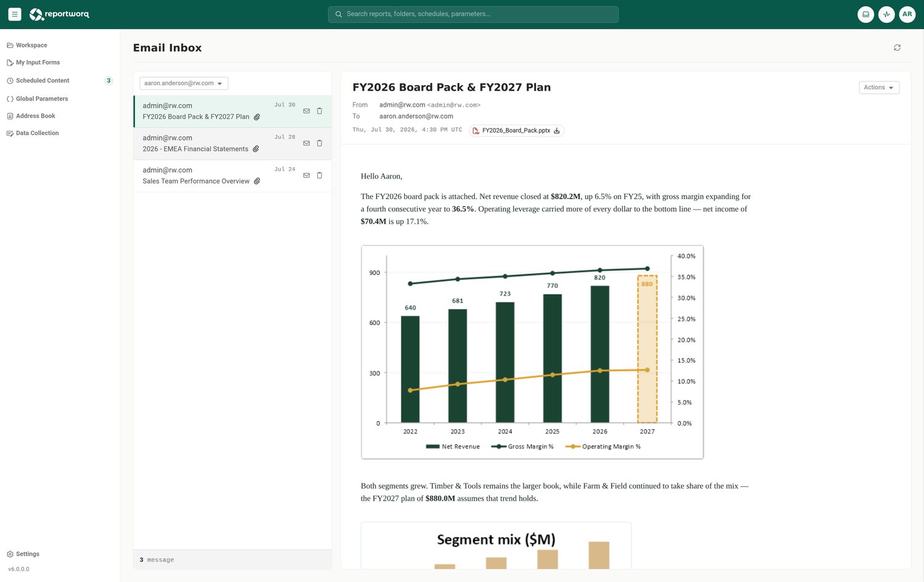This screenshot has height=582, width=924.
Task: Click the revenue chart image in the email
Action: click(x=532, y=352)
